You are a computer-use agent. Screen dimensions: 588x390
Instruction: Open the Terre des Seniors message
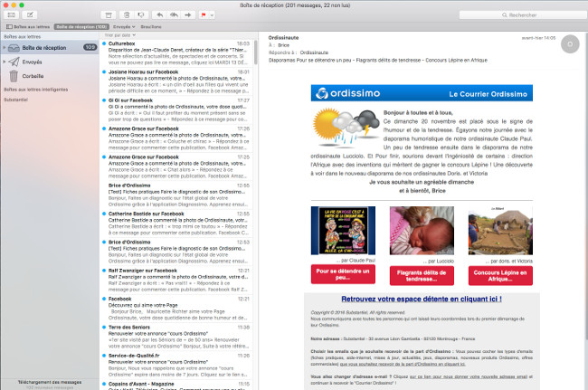(x=176, y=337)
